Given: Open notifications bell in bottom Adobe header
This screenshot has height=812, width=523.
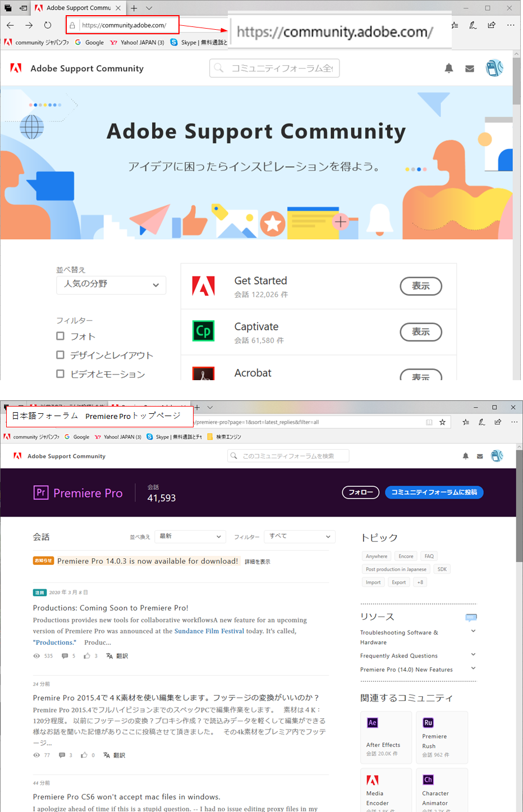Looking at the screenshot, I should click(x=465, y=456).
